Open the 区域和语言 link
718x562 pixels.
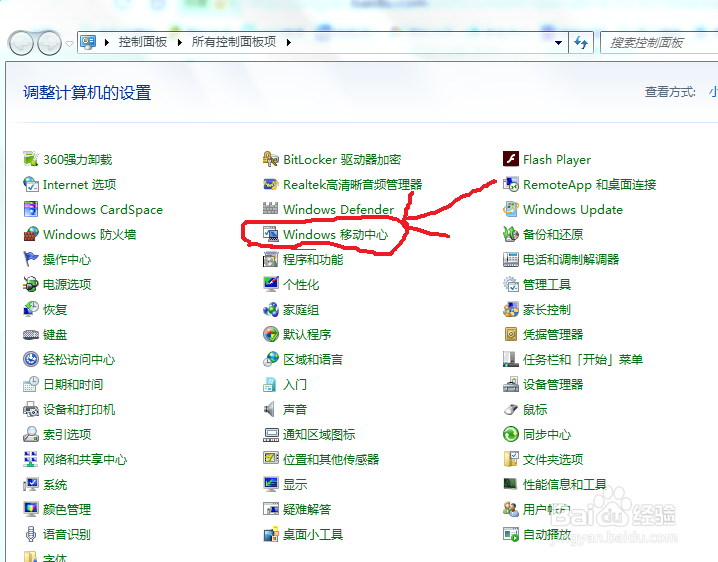click(x=313, y=359)
